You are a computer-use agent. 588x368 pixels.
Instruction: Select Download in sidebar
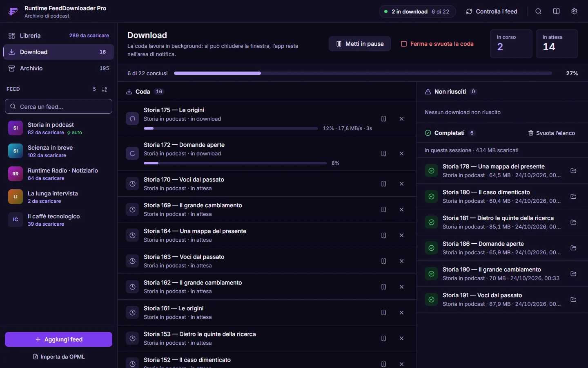[x=58, y=52]
